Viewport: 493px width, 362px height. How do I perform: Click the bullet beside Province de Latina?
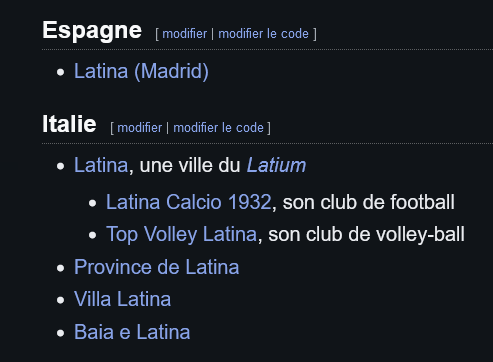(x=60, y=268)
